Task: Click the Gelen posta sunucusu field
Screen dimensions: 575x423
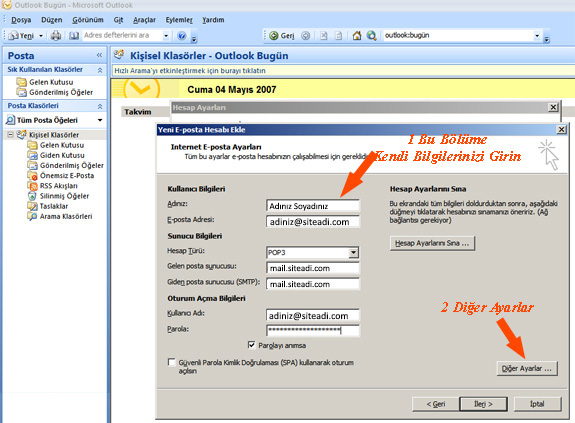Action: (313, 268)
